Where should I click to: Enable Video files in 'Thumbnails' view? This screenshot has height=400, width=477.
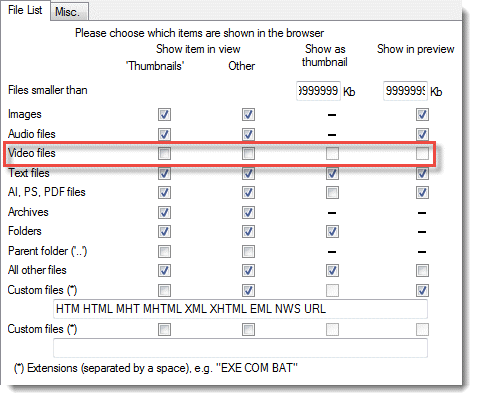pos(164,154)
